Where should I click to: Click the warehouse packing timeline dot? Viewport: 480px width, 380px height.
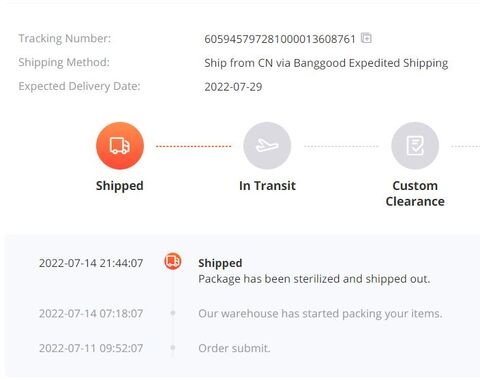click(173, 313)
